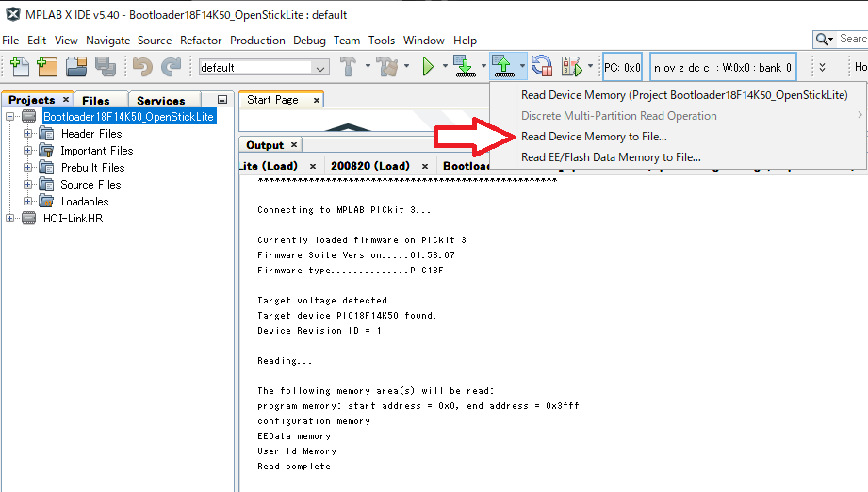Open the File menu
868x492 pixels.
[x=10, y=41]
